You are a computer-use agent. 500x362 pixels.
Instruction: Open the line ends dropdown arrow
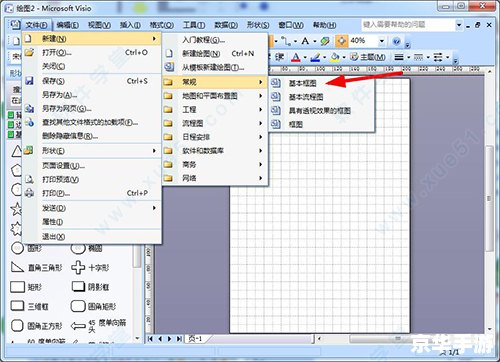click(447, 57)
